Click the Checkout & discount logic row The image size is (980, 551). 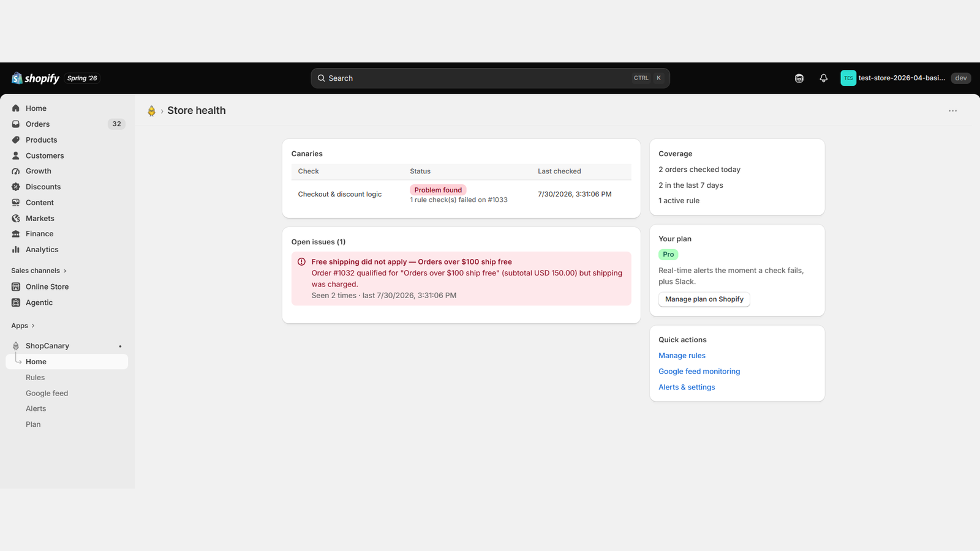point(461,195)
